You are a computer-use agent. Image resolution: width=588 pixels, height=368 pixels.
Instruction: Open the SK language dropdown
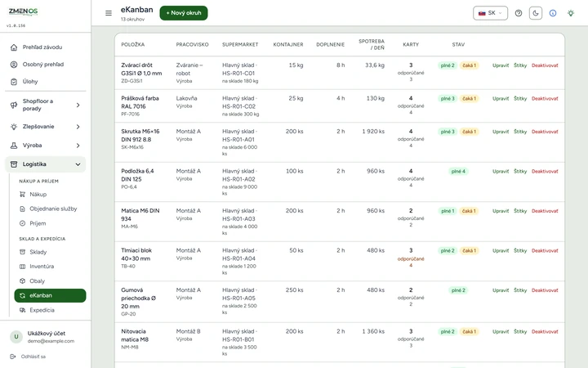coord(490,13)
